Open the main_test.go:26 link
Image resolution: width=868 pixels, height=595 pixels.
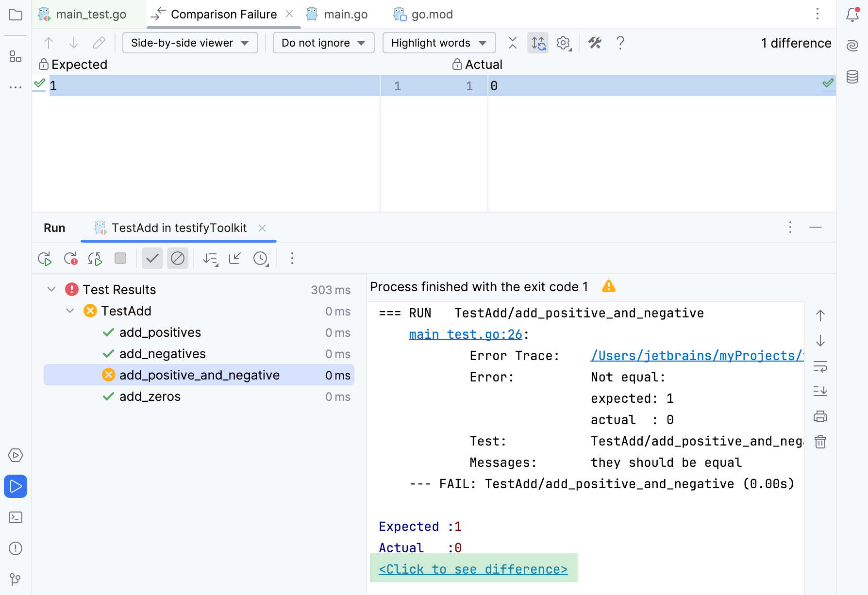point(465,334)
